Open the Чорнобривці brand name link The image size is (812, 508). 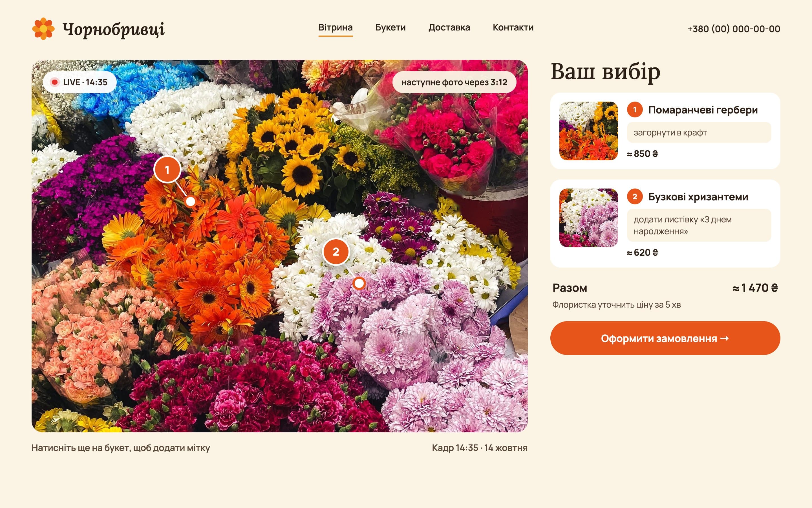[x=113, y=29]
